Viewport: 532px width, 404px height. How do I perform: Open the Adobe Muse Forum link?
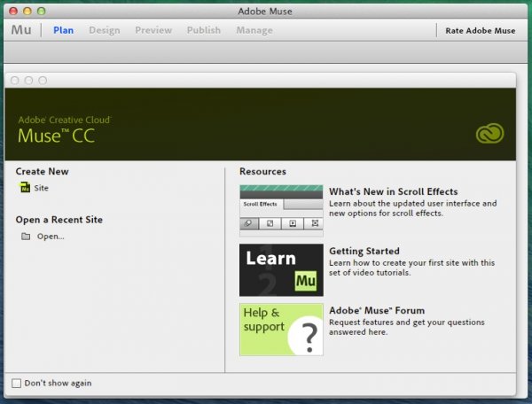click(377, 310)
